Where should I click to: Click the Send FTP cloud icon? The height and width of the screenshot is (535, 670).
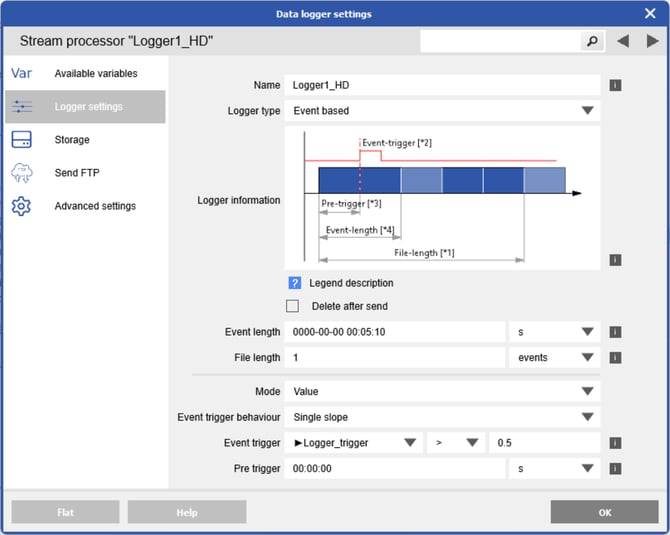[x=21, y=173]
